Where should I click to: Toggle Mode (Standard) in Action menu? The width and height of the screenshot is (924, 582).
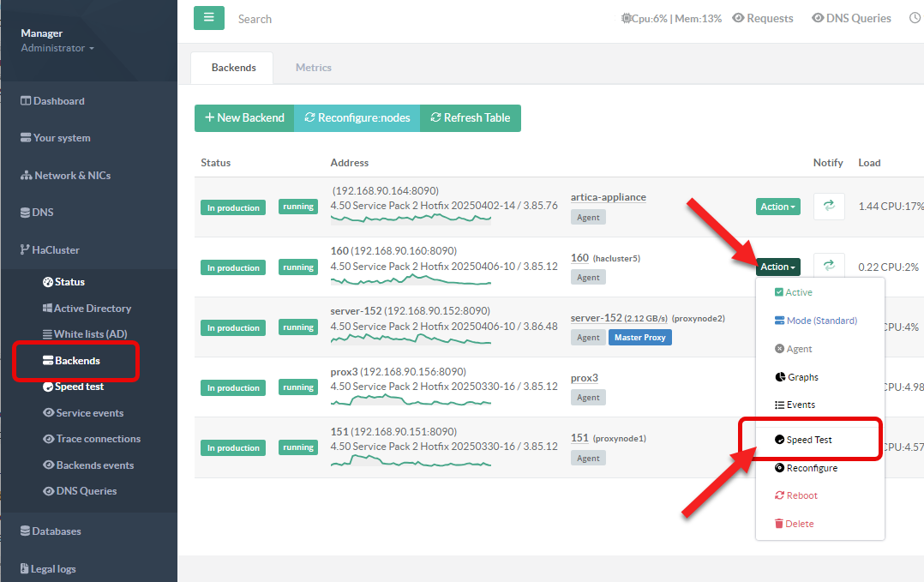point(815,321)
